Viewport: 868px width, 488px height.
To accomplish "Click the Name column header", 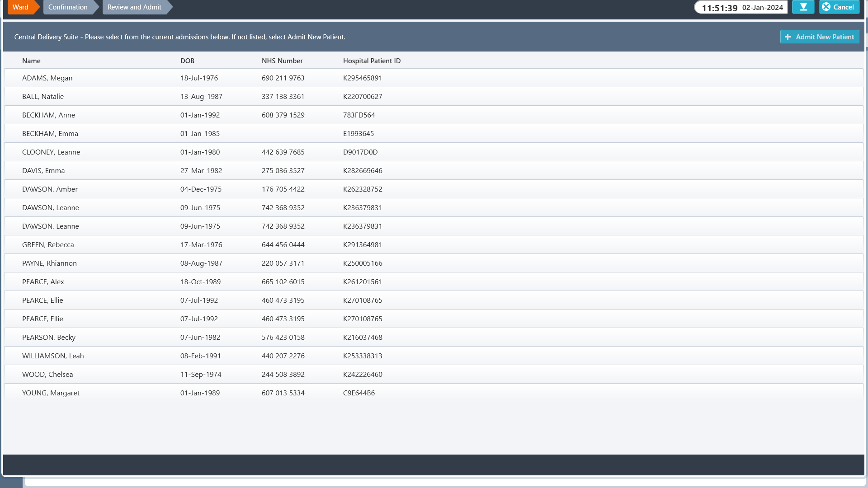I will point(31,61).
